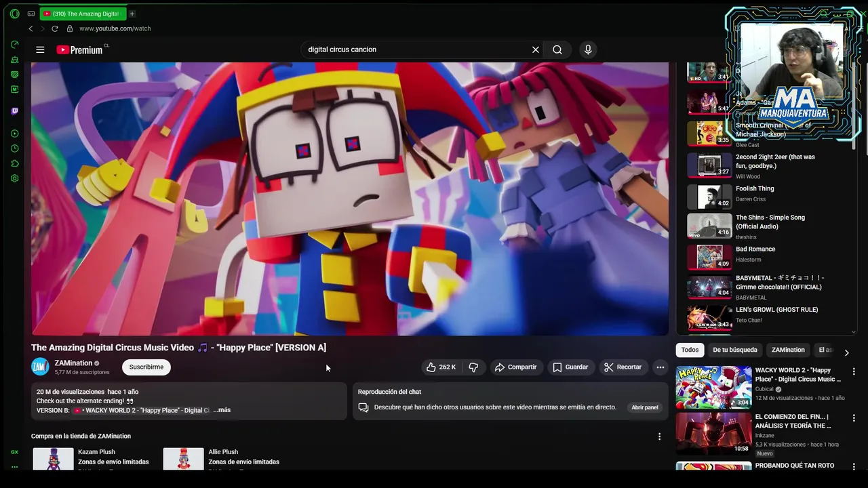Click the www.youtube.com/watch address bar
Viewport: 868px width, 488px height.
pos(115,28)
